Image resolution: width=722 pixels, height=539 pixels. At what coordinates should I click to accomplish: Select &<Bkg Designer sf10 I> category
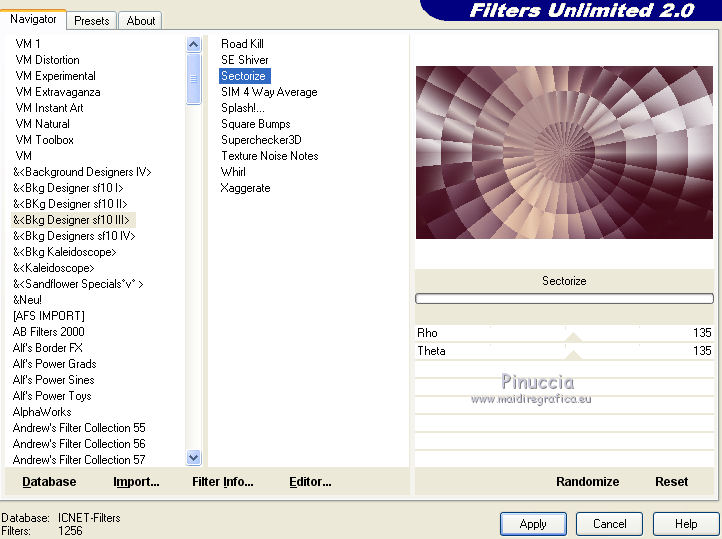[68, 188]
